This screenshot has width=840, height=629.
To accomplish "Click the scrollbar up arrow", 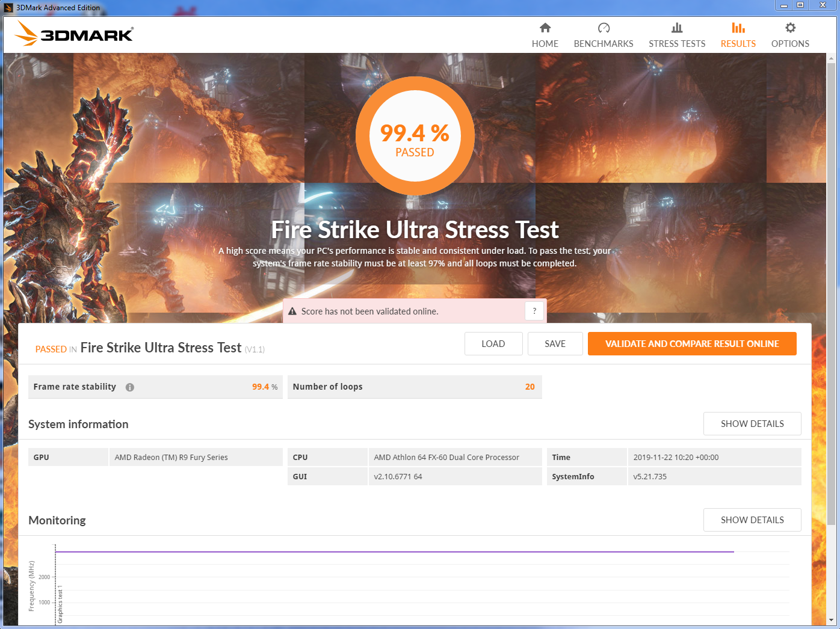I will [832, 58].
